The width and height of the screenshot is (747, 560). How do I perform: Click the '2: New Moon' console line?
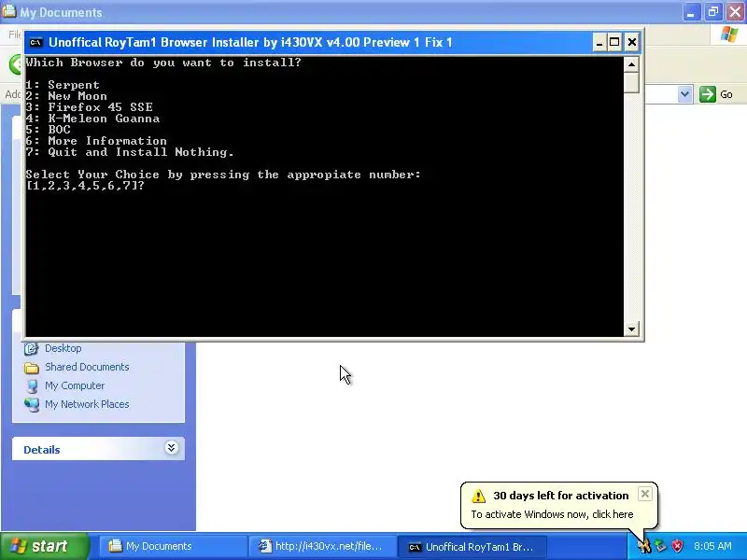coord(66,96)
